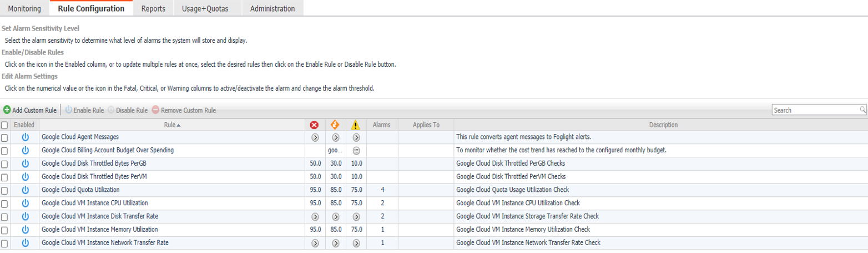Toggle enabled power icon for VM Instance CPU Utilization

point(25,203)
